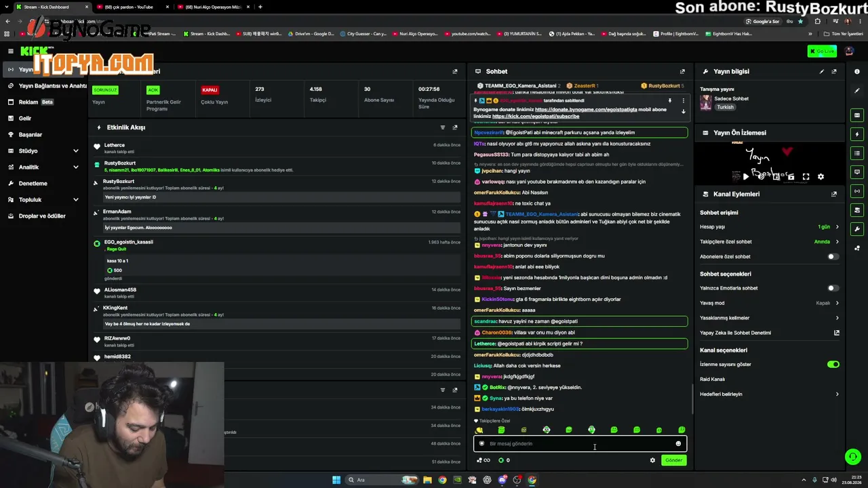
Task: Open the Stream - Kick Dashboard bookmark
Action: coord(207,34)
